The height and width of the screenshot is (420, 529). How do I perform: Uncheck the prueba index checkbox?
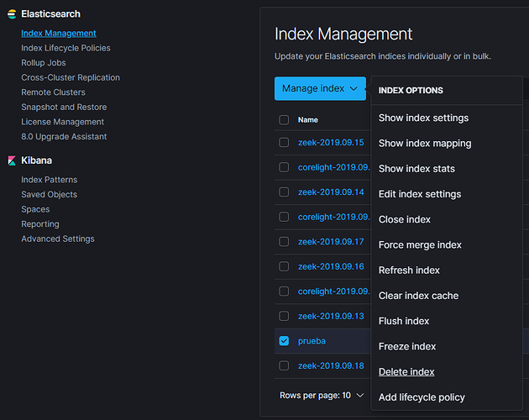(284, 341)
